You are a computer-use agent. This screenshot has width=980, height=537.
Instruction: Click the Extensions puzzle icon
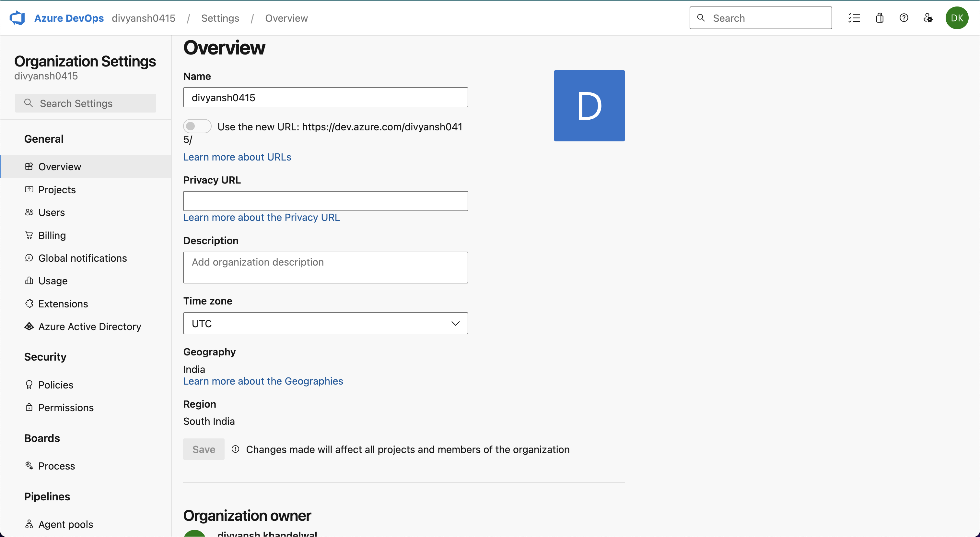(29, 304)
